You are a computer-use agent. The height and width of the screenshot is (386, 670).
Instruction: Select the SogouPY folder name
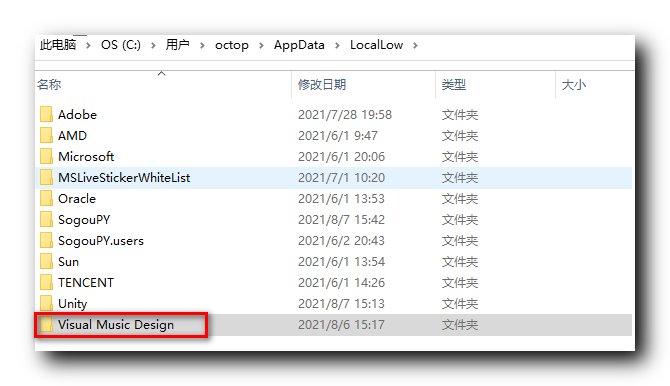click(x=84, y=219)
